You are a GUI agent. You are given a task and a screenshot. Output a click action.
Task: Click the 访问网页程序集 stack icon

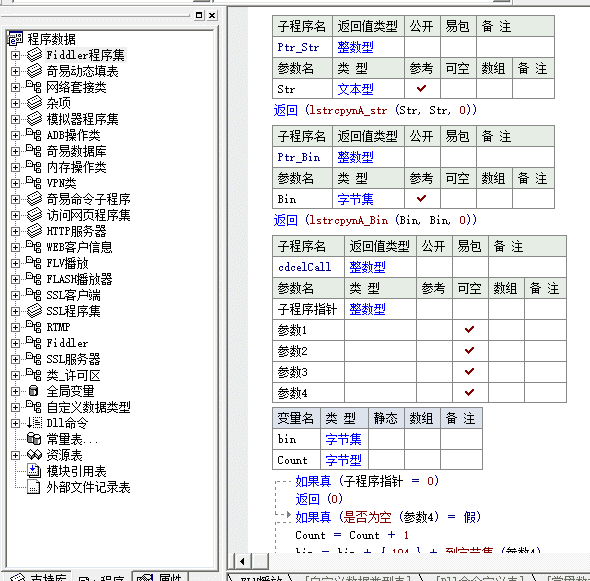tap(34, 215)
